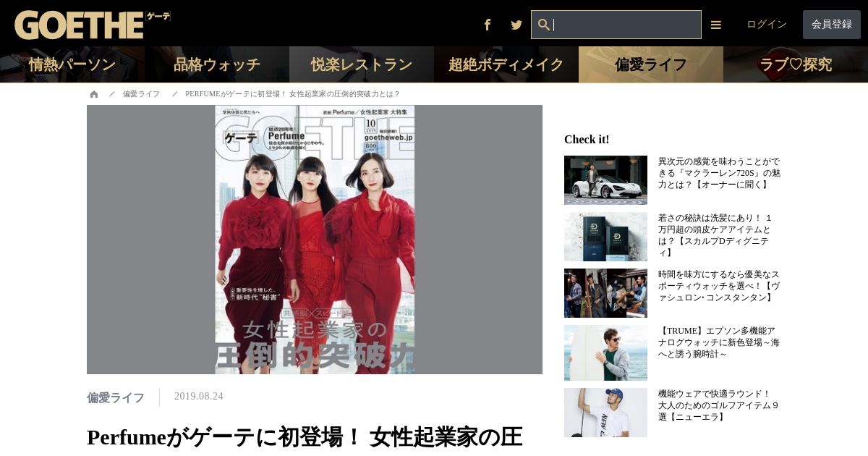Open the 品格ウォッチ category tab
This screenshot has height=456, width=868.
point(217,64)
